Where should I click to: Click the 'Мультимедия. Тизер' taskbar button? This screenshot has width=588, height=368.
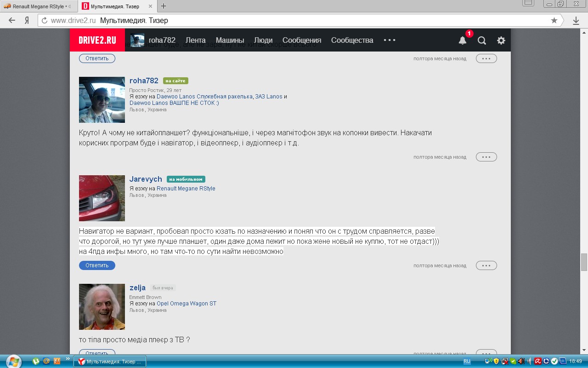[110, 362]
